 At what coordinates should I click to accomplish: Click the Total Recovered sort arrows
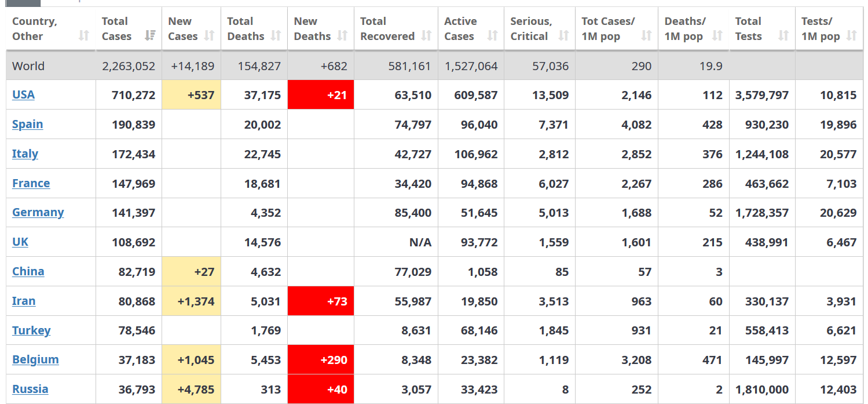pos(426,36)
